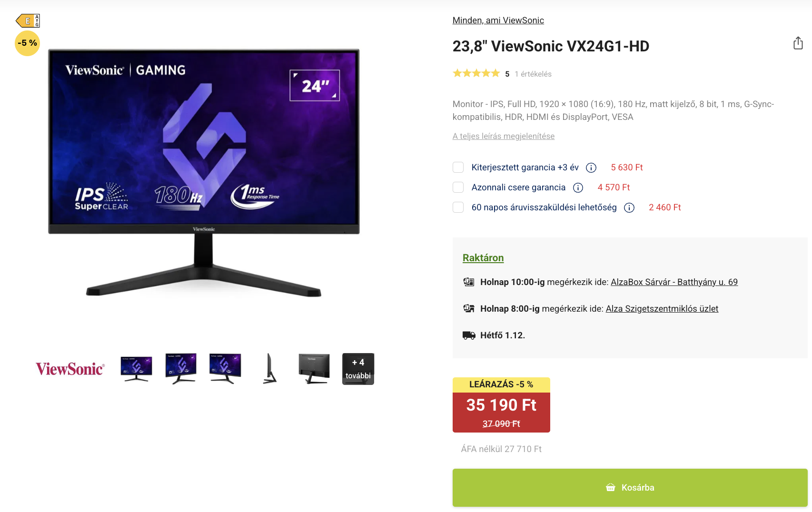This screenshot has height=512, width=812.
Task: Add product with the Kosárba button
Action: tap(630, 488)
